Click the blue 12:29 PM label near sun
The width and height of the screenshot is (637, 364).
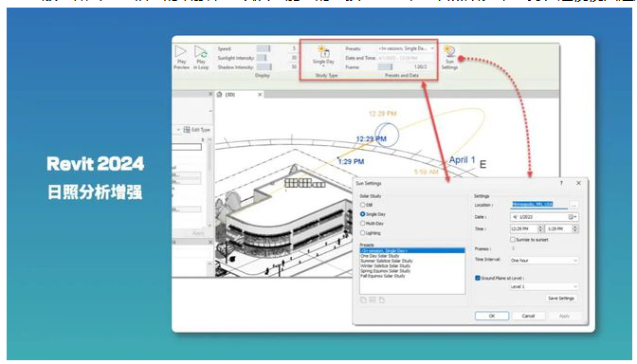pyautogui.click(x=372, y=139)
